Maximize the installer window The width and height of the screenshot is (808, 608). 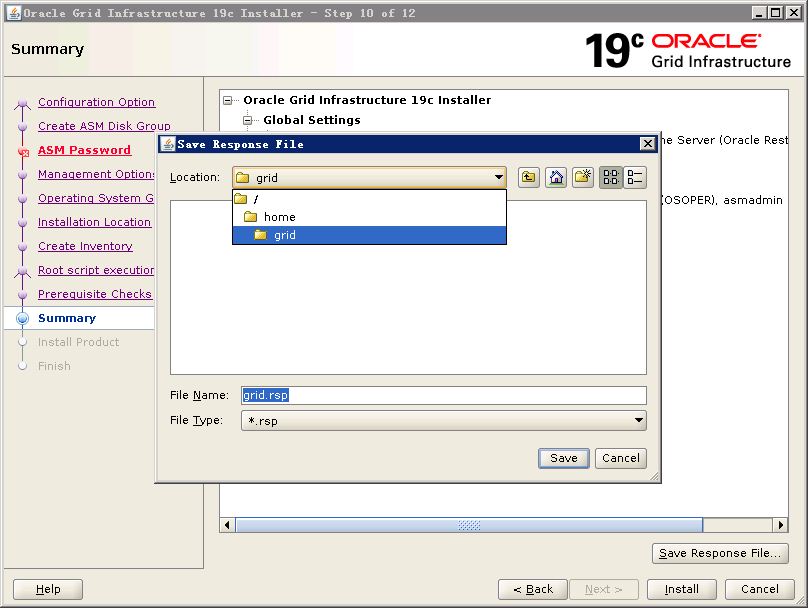[x=776, y=13]
